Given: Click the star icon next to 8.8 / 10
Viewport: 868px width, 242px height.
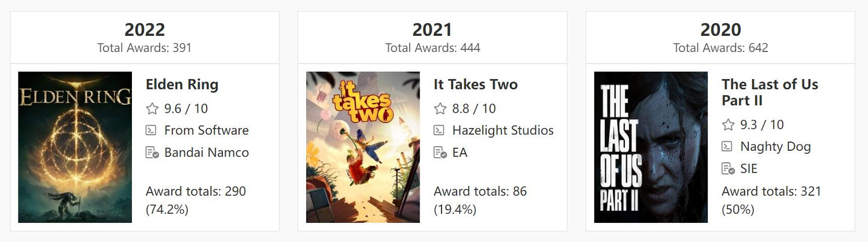Looking at the screenshot, I should pyautogui.click(x=440, y=109).
